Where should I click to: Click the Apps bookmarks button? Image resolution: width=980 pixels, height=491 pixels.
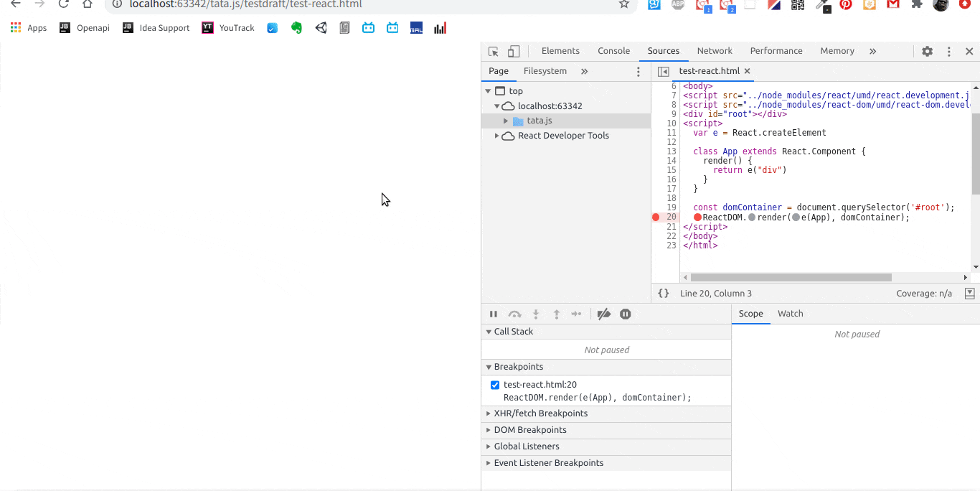(x=29, y=28)
